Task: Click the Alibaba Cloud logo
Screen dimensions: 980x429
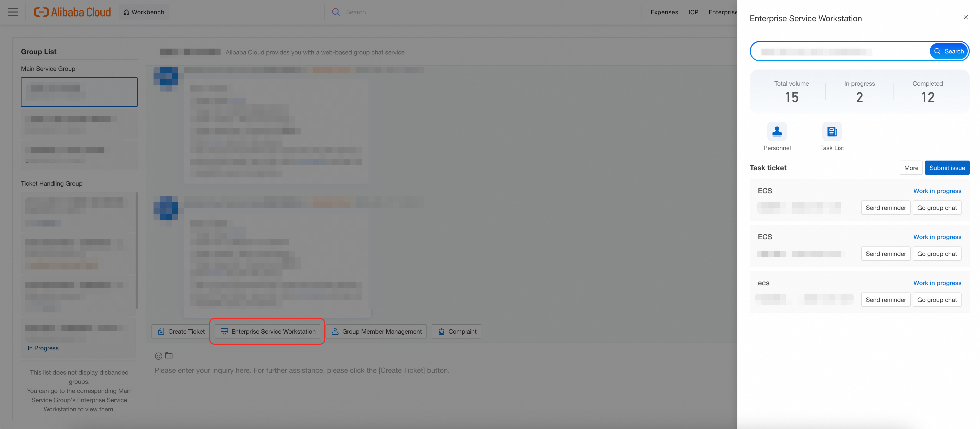Action: coord(72,12)
